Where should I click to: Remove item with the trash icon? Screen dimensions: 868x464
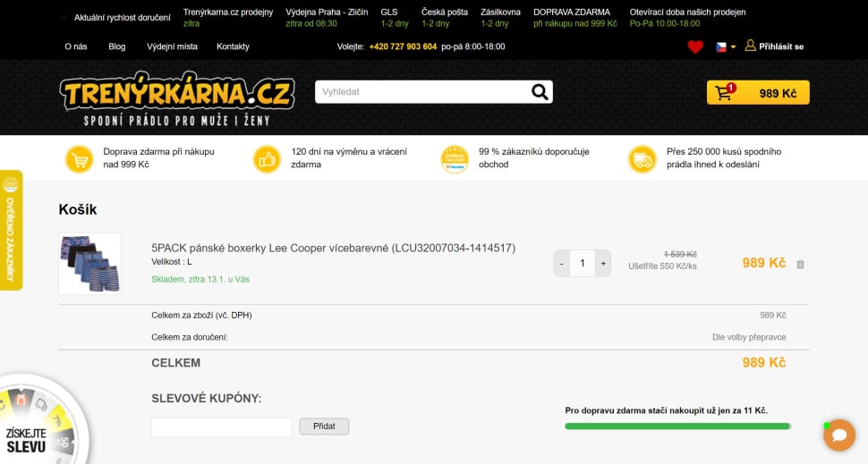click(801, 265)
